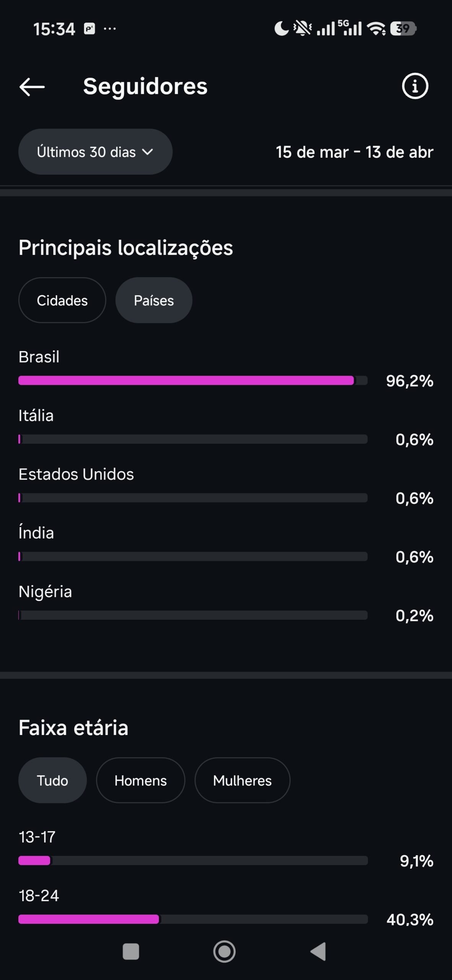Tap the back arrow icon
The width and height of the screenshot is (452, 980).
(x=32, y=87)
